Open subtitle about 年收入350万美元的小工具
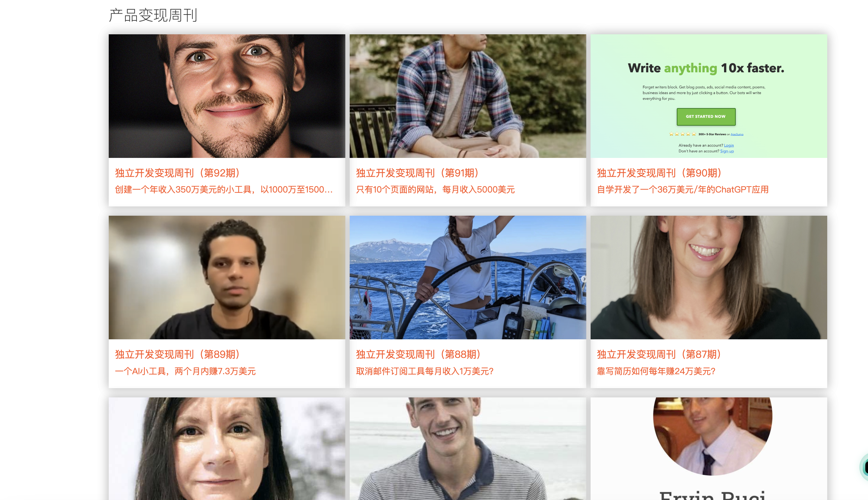 pos(224,189)
